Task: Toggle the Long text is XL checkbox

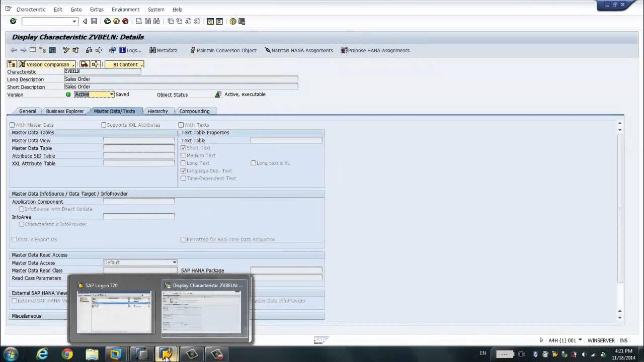Action: (254, 163)
